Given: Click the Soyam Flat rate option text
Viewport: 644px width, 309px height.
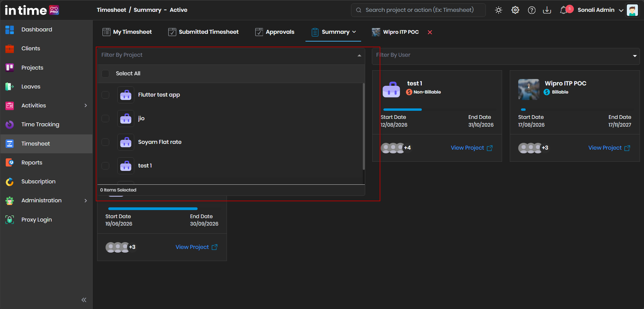Looking at the screenshot, I should (x=160, y=142).
